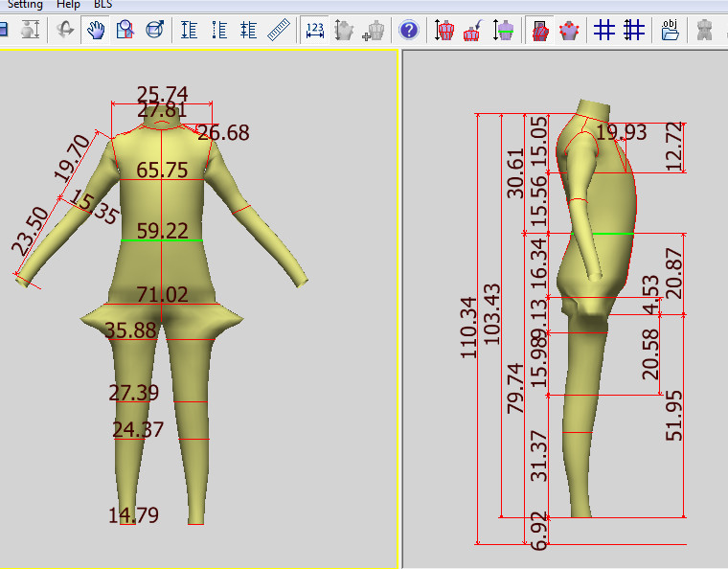Select the diagonal ruler measure tool
The image size is (728, 569).
point(278,31)
